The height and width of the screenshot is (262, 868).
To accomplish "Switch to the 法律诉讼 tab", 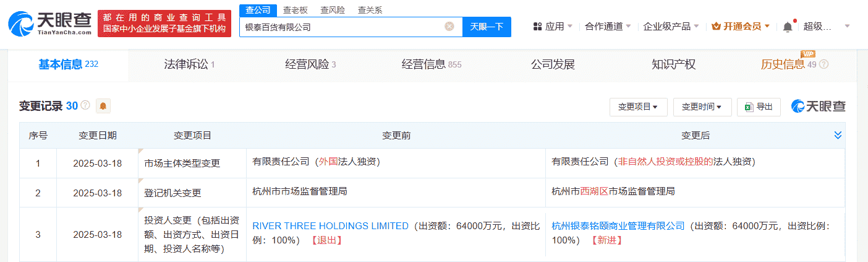I will pyautogui.click(x=189, y=64).
